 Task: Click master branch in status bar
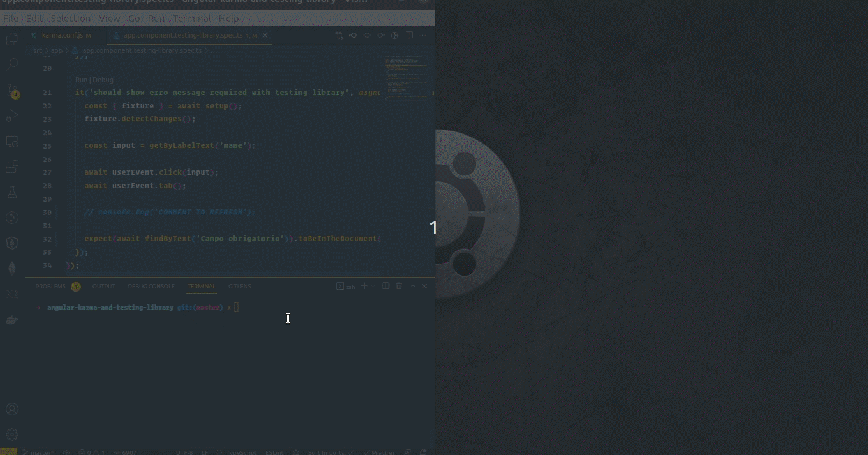[x=40, y=452]
